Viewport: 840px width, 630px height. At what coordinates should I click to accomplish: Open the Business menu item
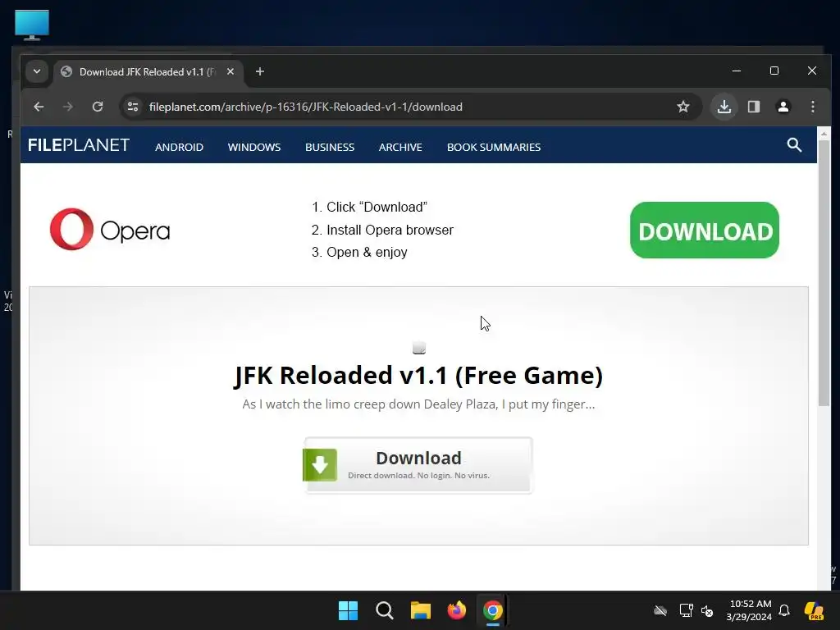point(330,147)
